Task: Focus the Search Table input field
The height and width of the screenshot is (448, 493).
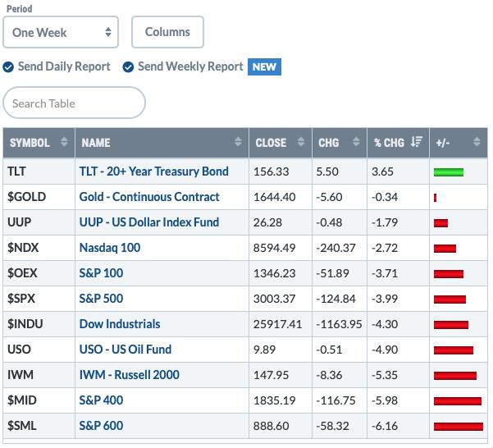Action: coord(74,103)
